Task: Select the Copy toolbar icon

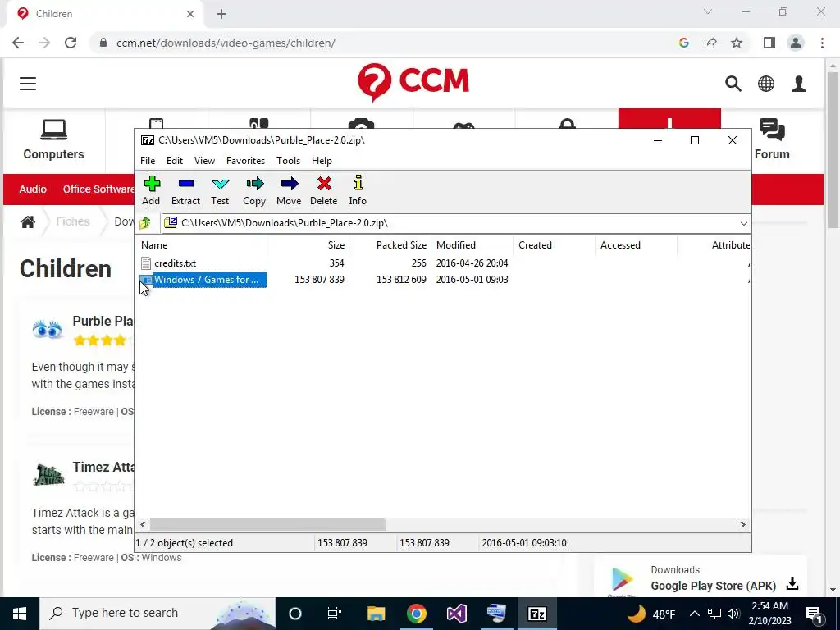Action: coord(254,190)
